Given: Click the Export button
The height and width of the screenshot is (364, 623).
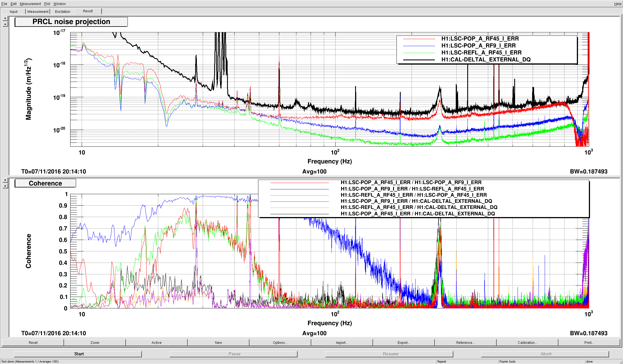Looking at the screenshot, I should [404, 342].
